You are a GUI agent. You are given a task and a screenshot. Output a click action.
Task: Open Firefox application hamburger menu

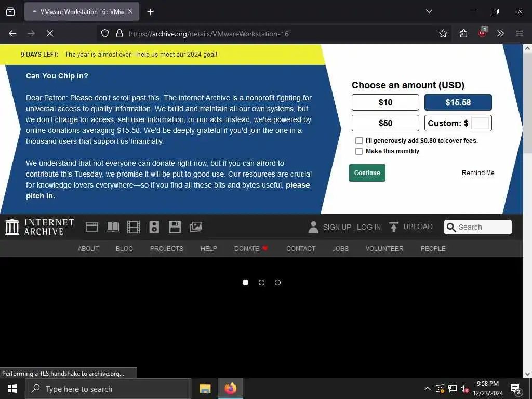(x=520, y=33)
